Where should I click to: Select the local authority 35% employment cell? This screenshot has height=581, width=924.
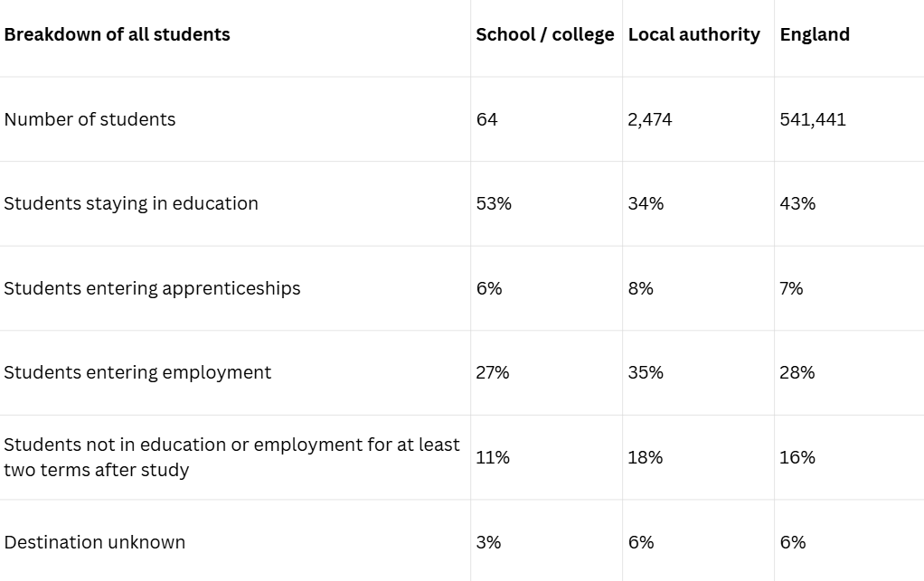click(646, 372)
